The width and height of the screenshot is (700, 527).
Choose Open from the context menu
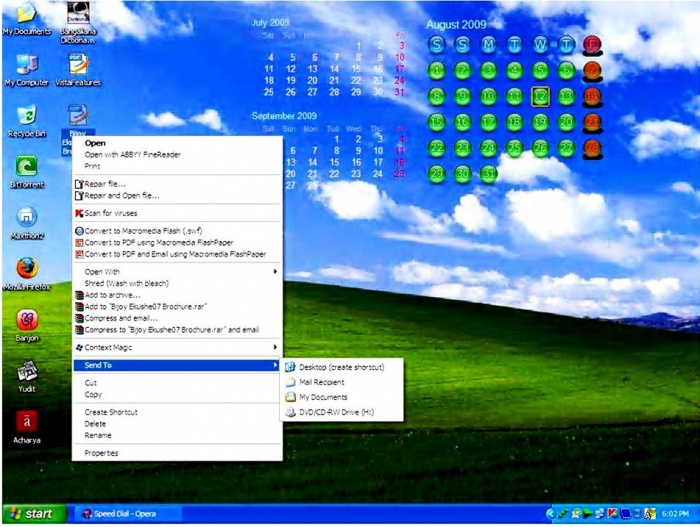177,143
